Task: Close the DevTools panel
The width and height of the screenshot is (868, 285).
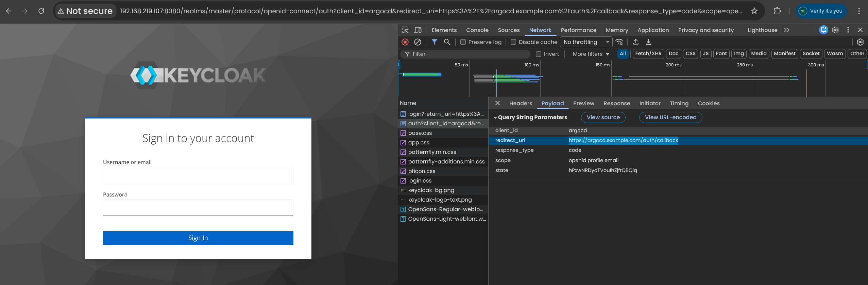Action: click(x=860, y=30)
